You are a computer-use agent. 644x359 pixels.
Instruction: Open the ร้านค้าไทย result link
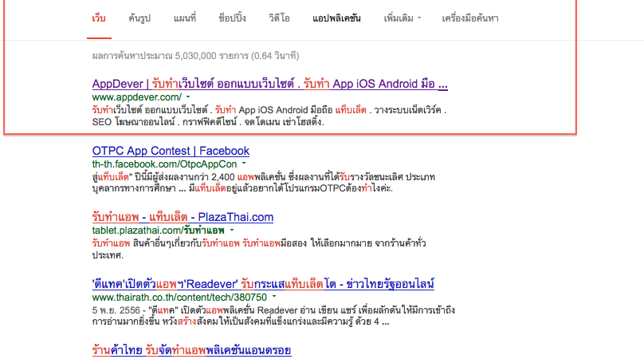[191, 349]
